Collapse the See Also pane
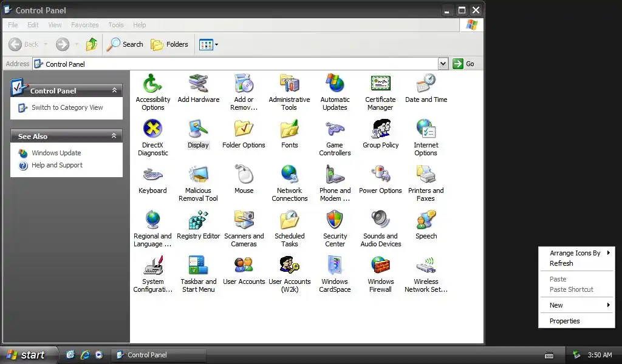Image resolution: width=622 pixels, height=364 pixels. (114, 136)
